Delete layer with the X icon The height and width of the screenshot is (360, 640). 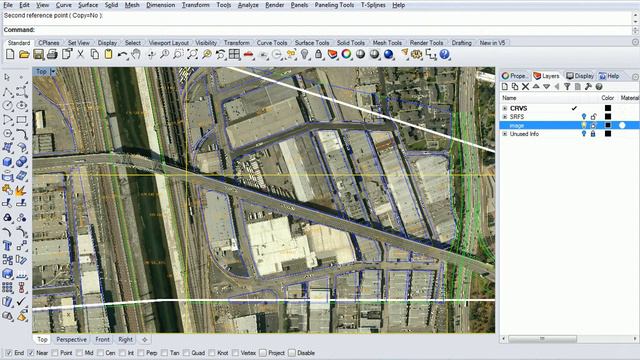click(x=526, y=87)
